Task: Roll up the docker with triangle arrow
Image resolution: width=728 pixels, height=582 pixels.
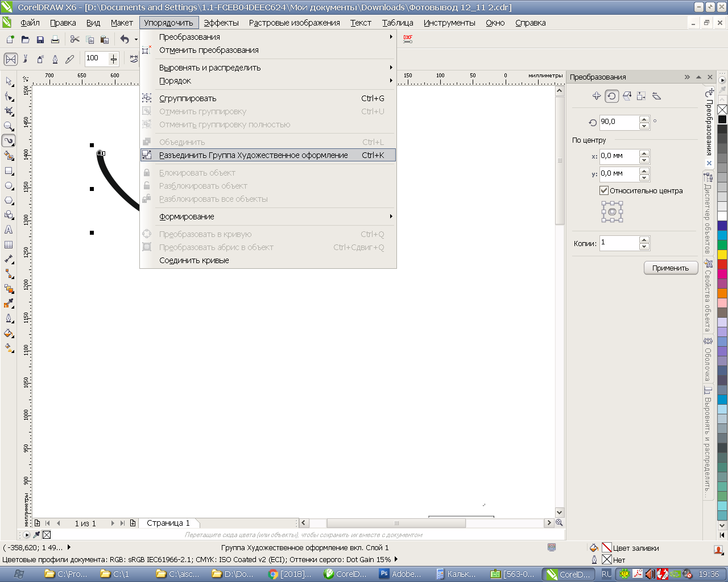Action: tap(699, 77)
